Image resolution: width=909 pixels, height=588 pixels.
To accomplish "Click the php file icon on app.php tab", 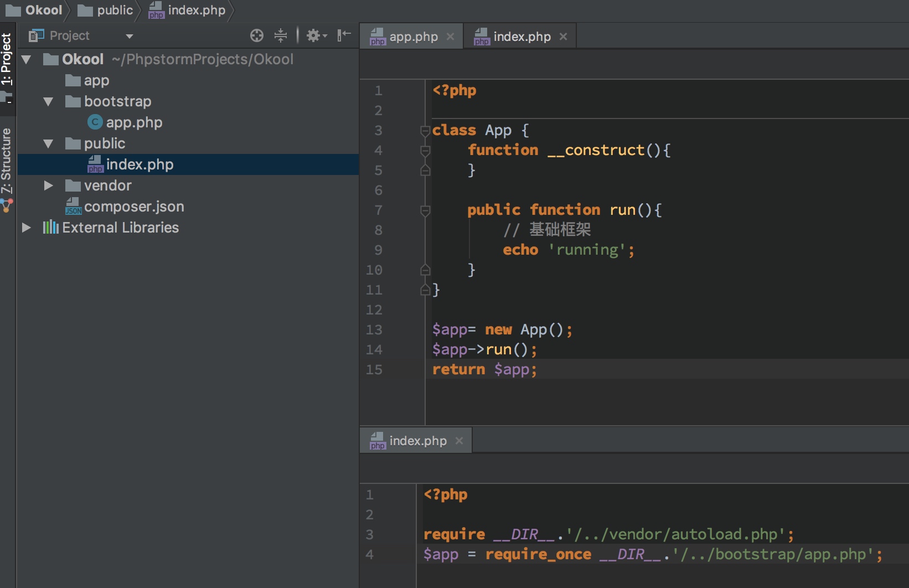I will pos(378,37).
